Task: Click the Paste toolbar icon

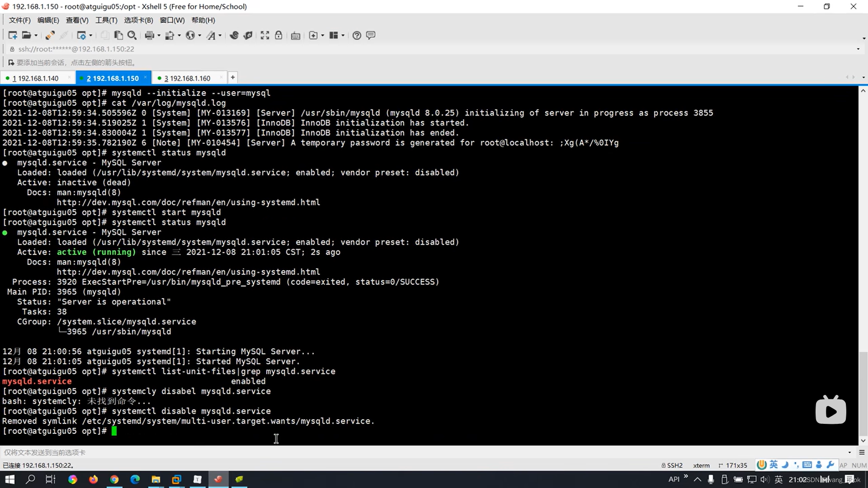Action: click(x=118, y=35)
